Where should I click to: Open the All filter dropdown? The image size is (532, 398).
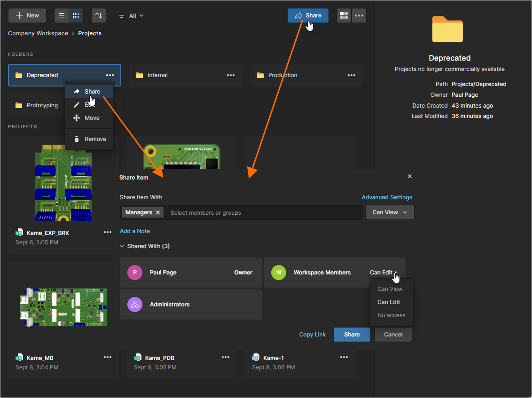131,16
